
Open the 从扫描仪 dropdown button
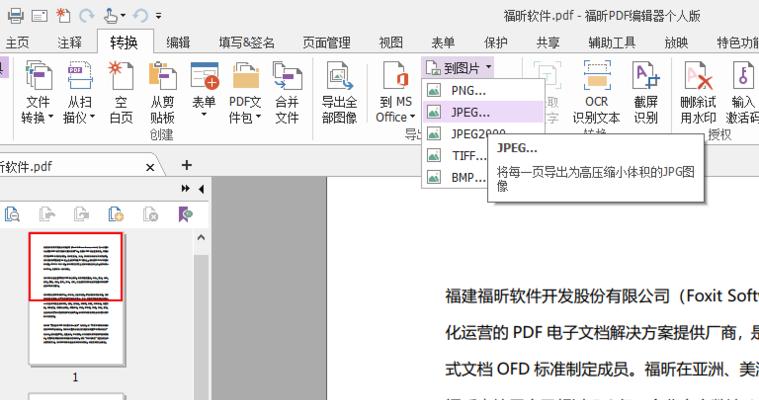[79, 92]
